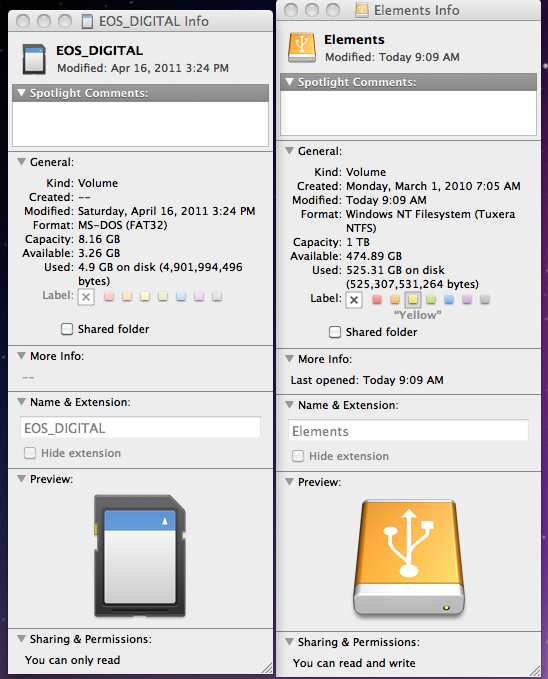Screen dimensions: 548x679
Task: Select purple label swatch in EOS_DIGITAL window
Action: coord(199,297)
